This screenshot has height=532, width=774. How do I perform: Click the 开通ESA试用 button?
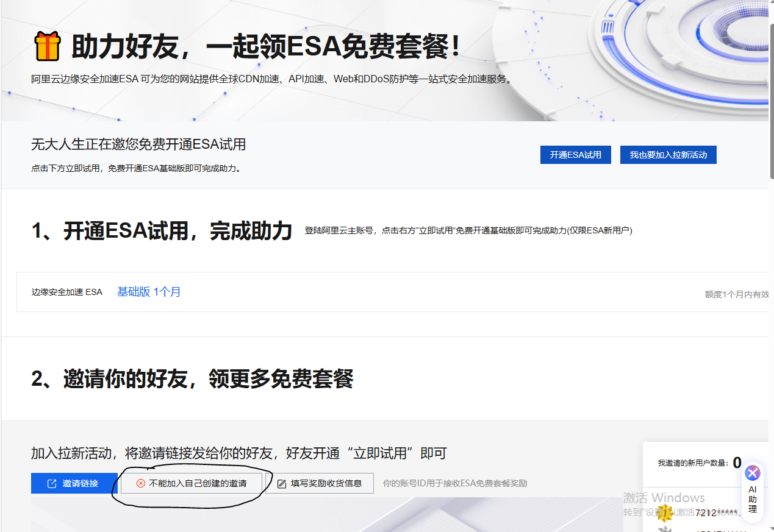575,155
